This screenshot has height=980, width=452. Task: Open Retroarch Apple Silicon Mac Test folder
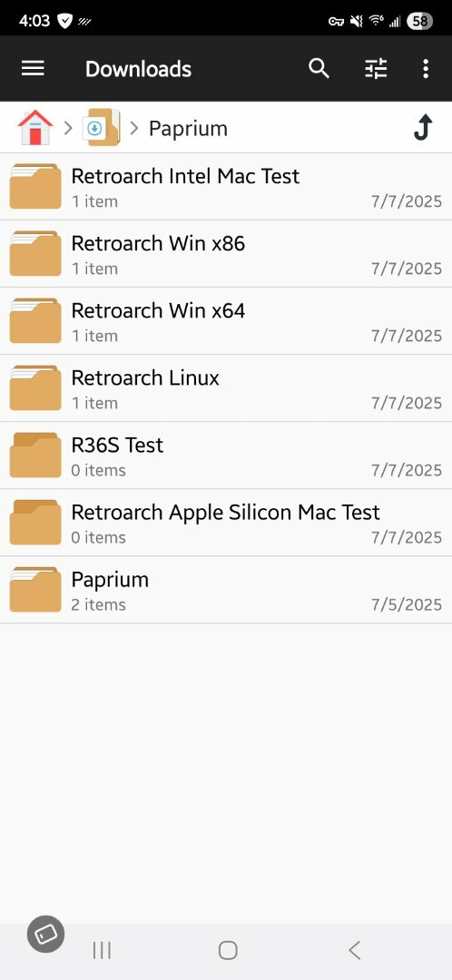coord(226,523)
